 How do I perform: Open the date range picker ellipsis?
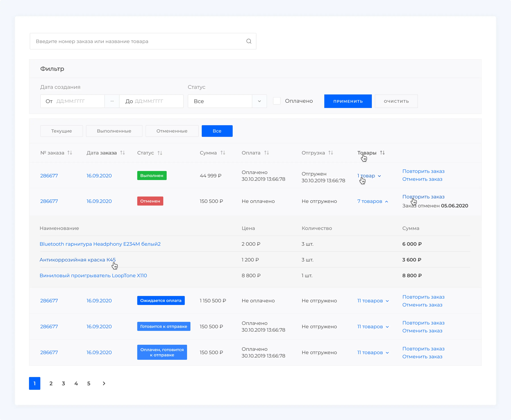112,101
